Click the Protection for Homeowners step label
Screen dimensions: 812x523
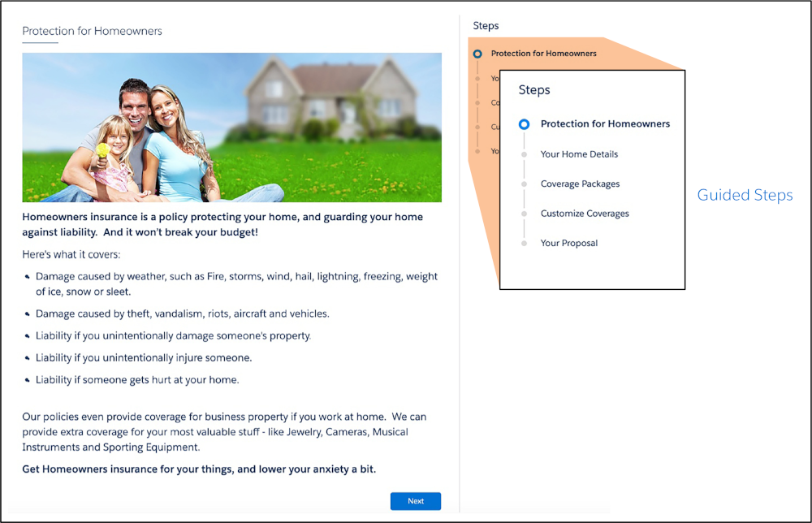(605, 123)
